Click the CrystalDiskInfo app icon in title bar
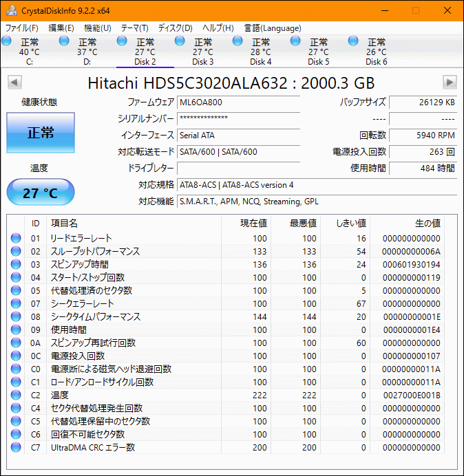464x476 pixels. pos(10,11)
